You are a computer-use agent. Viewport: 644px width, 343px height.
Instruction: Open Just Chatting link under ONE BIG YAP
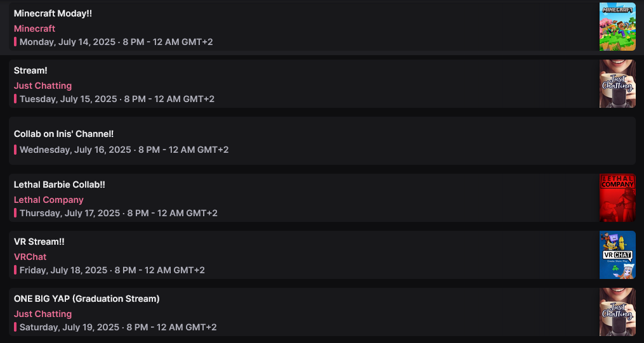[x=43, y=314]
